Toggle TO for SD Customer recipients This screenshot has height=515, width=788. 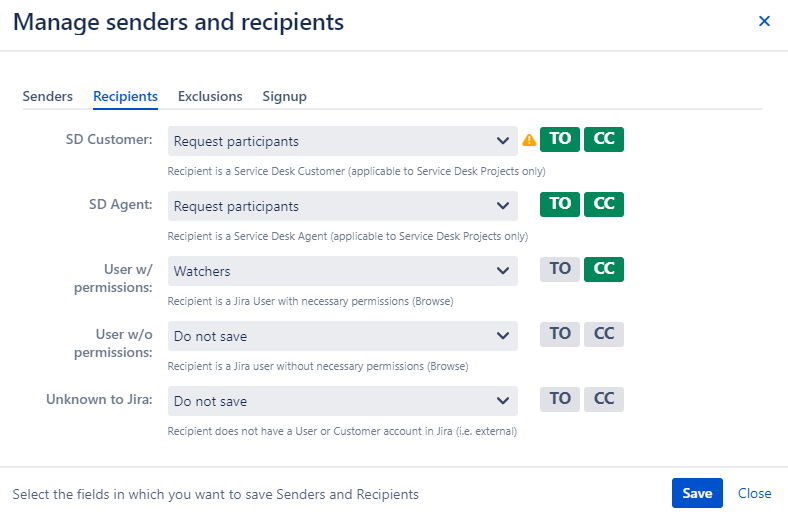coord(560,139)
